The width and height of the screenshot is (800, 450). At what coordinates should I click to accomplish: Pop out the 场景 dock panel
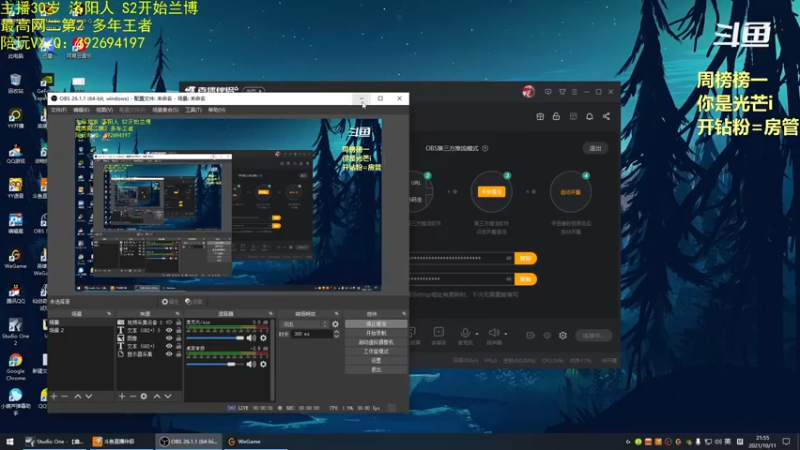tap(109, 314)
